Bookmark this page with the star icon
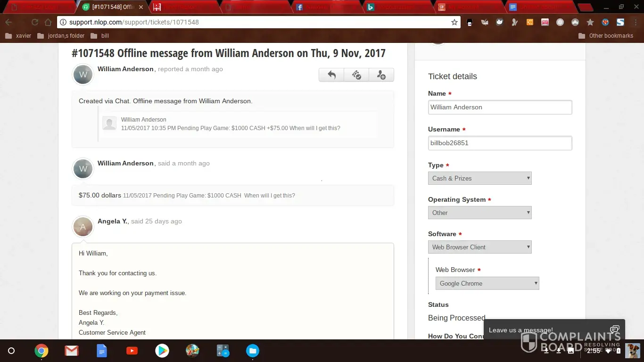This screenshot has height=362, width=644. point(454,22)
